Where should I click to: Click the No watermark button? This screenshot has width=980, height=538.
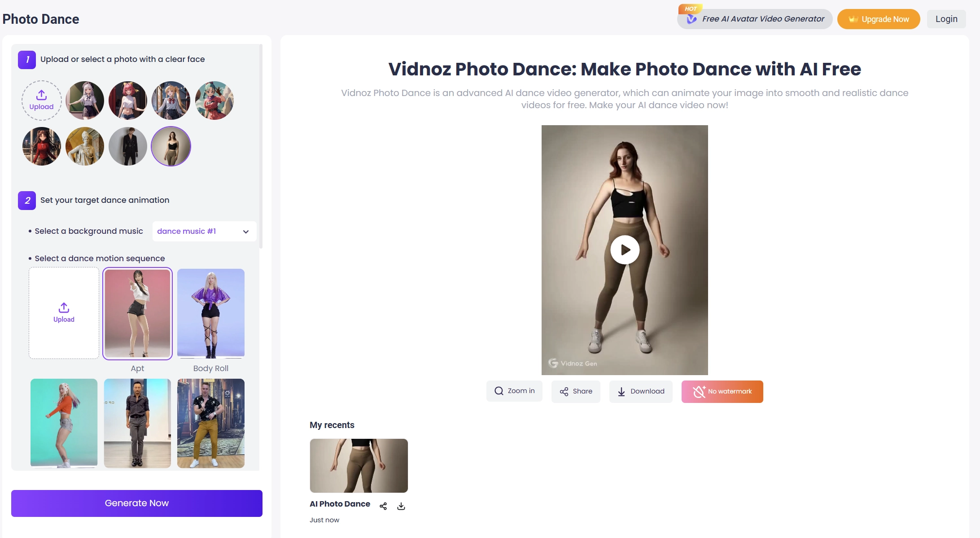(722, 391)
